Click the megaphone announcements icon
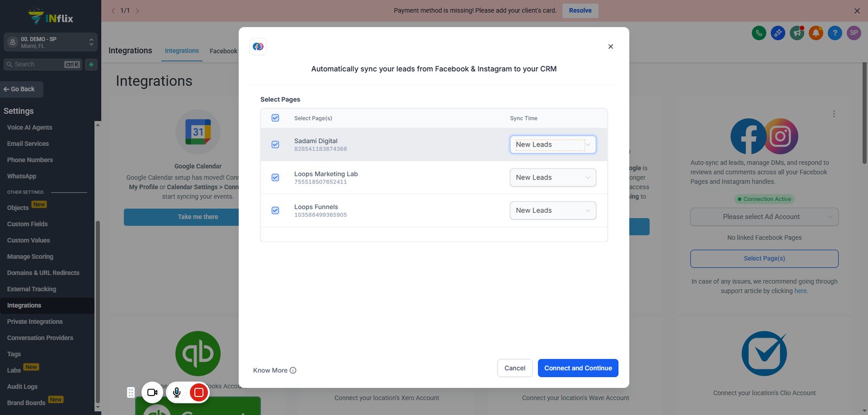This screenshot has width=868, height=415. [797, 33]
